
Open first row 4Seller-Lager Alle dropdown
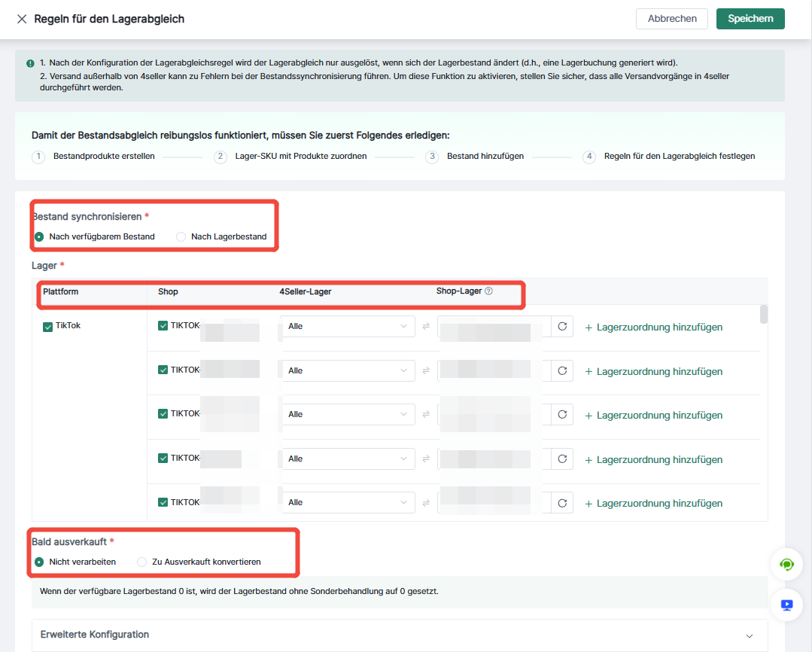(x=348, y=327)
